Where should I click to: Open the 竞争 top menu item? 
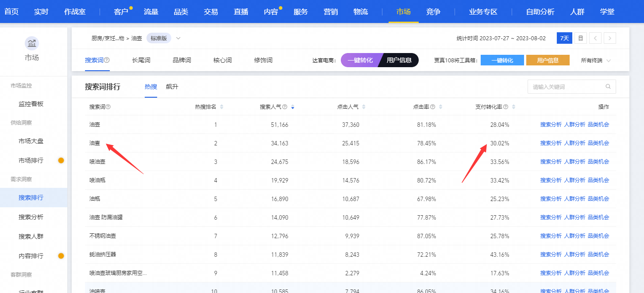tap(433, 12)
